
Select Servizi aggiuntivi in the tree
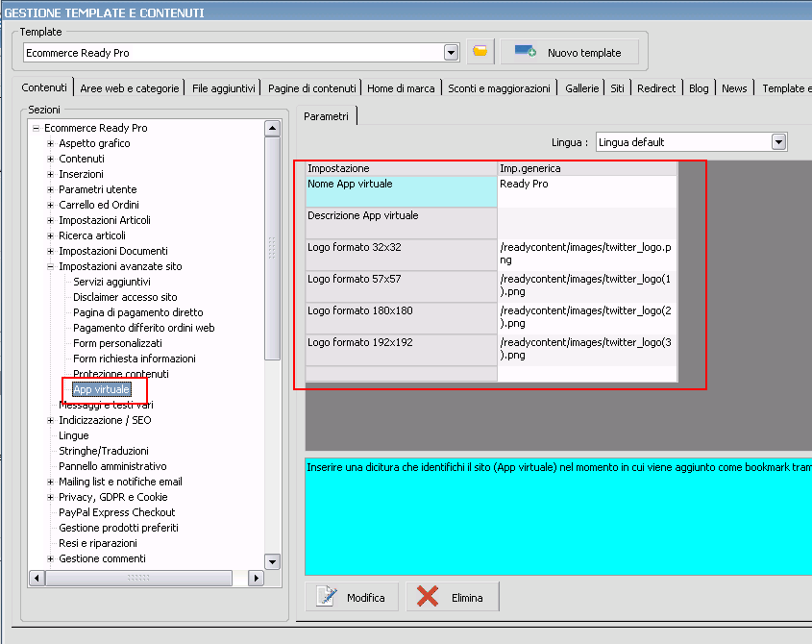(111, 282)
